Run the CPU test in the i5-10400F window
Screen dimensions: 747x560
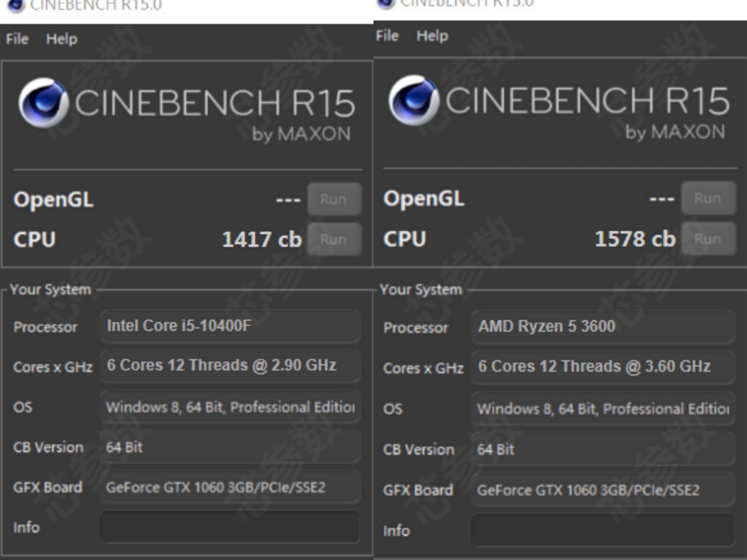pyautogui.click(x=334, y=239)
